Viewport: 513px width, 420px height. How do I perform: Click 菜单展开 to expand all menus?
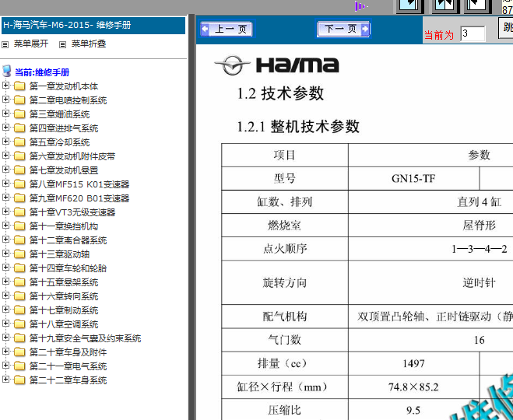pos(31,44)
